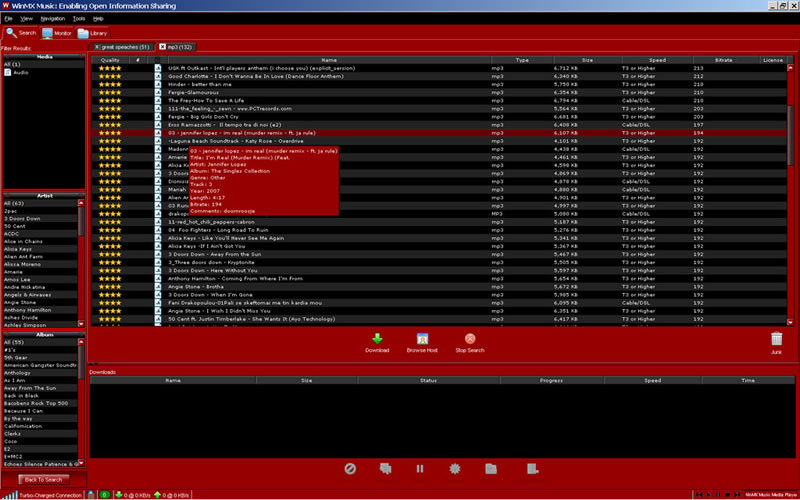The height and width of the screenshot is (500, 800).
Task: Select result Good Charlotte - I Don't Wanna Be In Love
Action: click(440, 76)
